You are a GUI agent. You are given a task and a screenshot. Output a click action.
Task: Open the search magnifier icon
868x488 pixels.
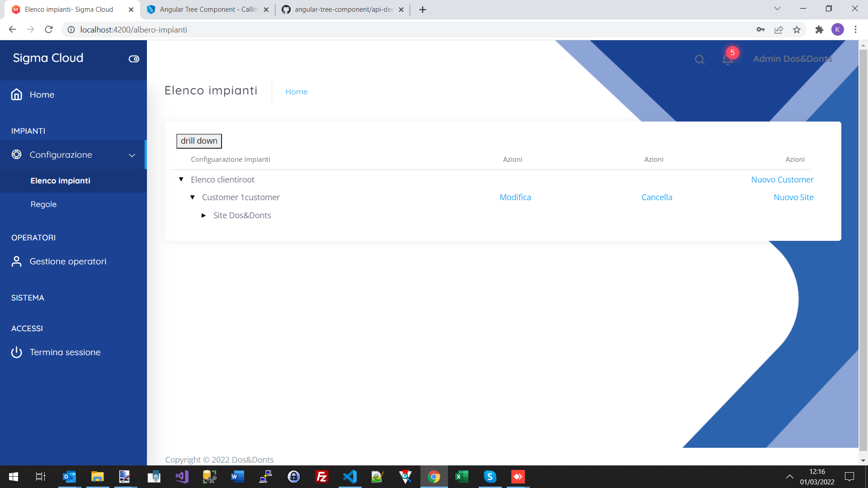click(699, 60)
